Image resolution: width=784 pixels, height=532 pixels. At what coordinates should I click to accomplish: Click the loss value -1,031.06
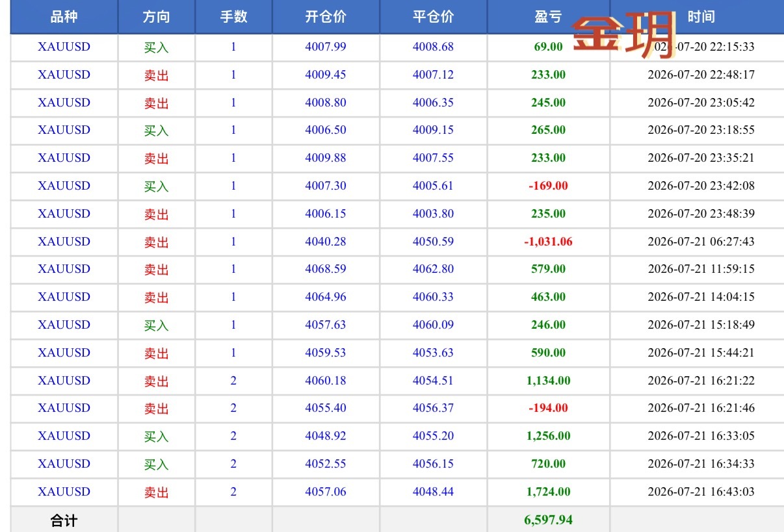click(x=548, y=242)
